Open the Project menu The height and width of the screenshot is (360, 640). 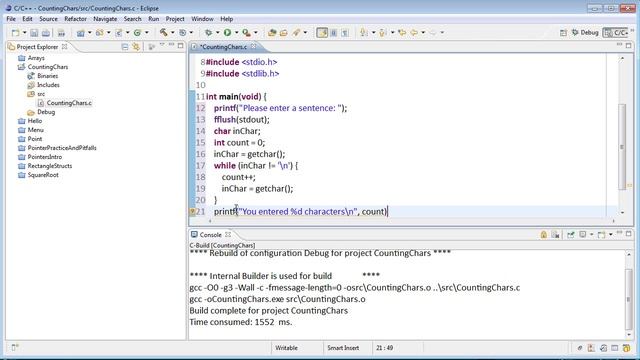[175, 19]
